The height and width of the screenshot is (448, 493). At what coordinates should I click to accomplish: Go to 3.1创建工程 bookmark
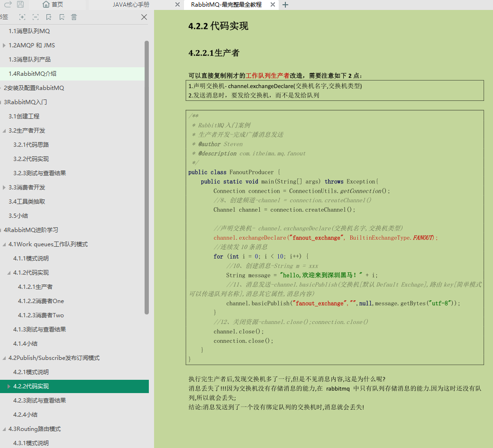tap(24, 116)
